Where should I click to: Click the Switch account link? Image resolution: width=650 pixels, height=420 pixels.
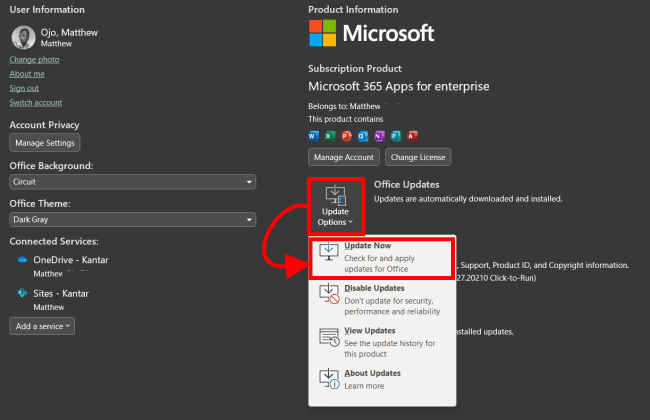point(36,103)
